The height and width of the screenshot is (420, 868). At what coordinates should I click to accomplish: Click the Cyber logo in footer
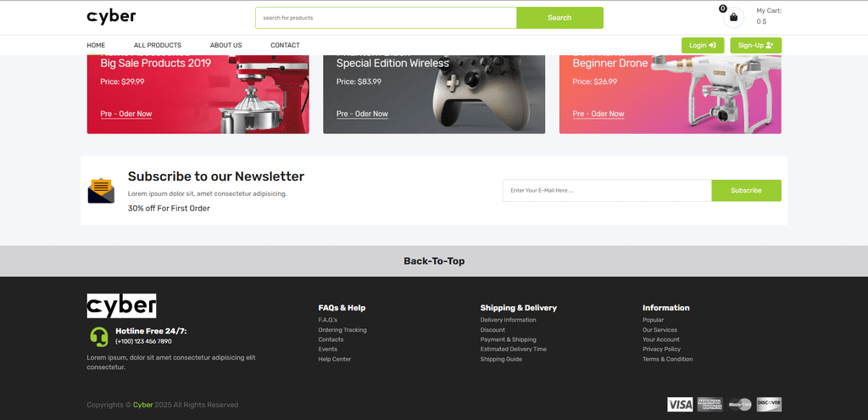[x=121, y=305]
